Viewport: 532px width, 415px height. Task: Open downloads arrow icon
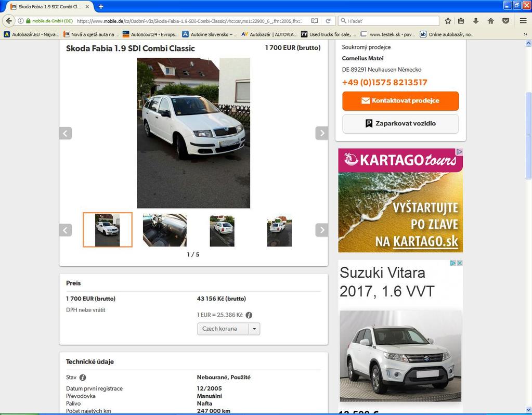pyautogui.click(x=476, y=21)
